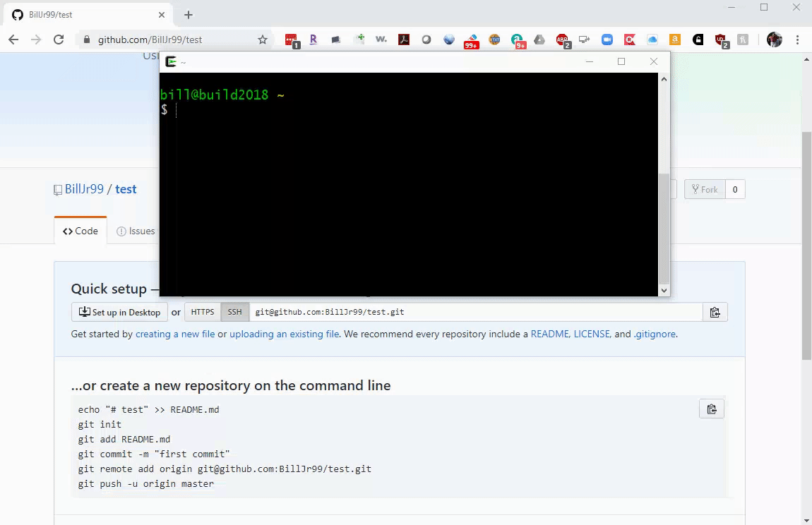Open the black padlock extension icon
812x525 pixels.
point(698,40)
